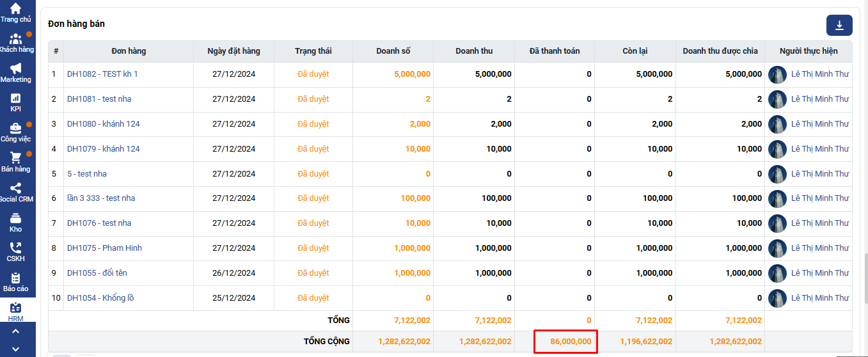
Task: Open order DH1075 - Pham Hinh link
Action: click(x=104, y=248)
